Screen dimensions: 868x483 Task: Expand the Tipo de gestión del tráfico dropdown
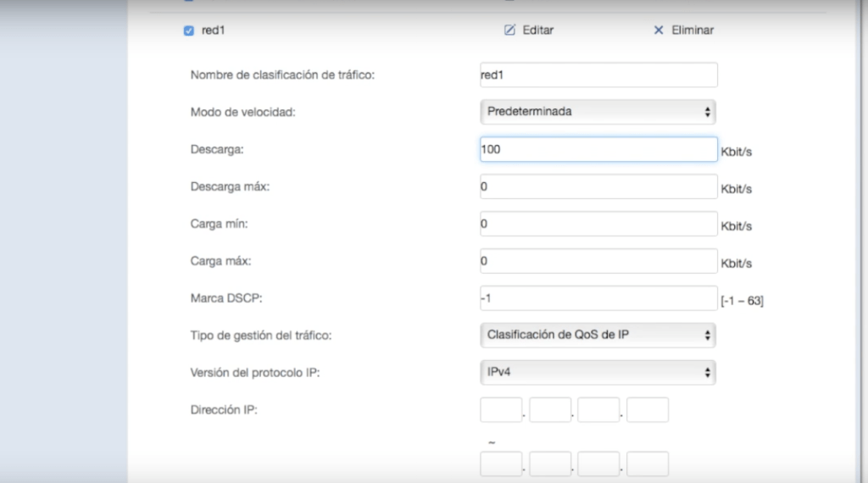pos(598,336)
